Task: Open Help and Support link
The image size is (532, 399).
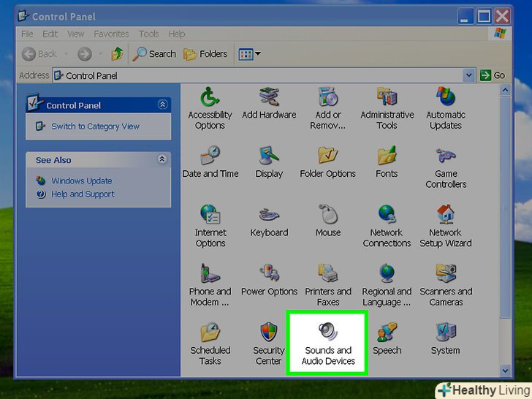Action: 83,194
